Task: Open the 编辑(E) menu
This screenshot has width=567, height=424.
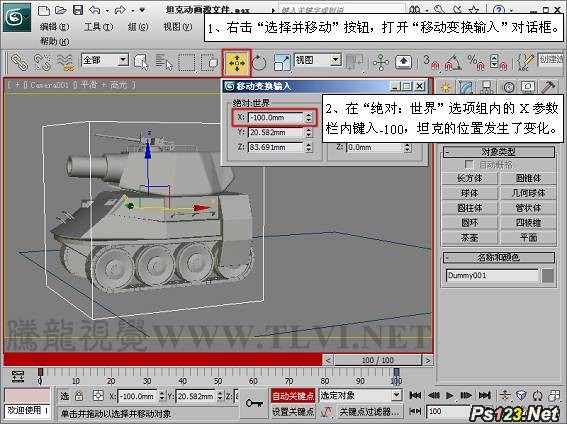Action: 54,27
